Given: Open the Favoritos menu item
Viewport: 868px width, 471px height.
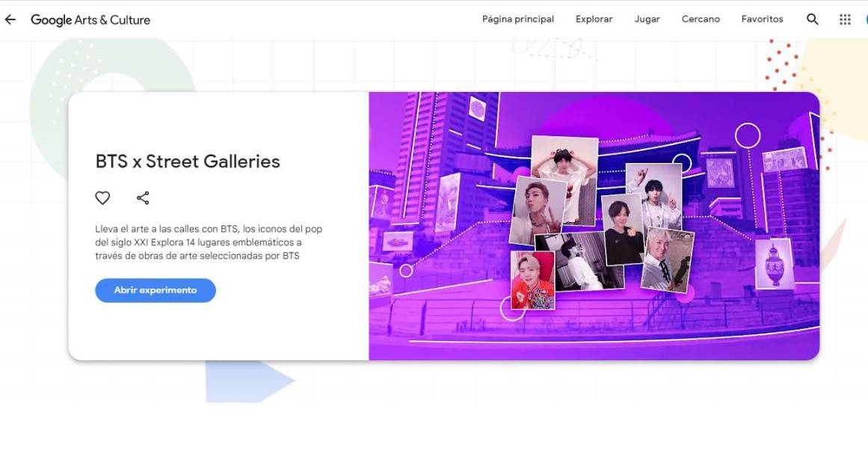Looking at the screenshot, I should 762,19.
